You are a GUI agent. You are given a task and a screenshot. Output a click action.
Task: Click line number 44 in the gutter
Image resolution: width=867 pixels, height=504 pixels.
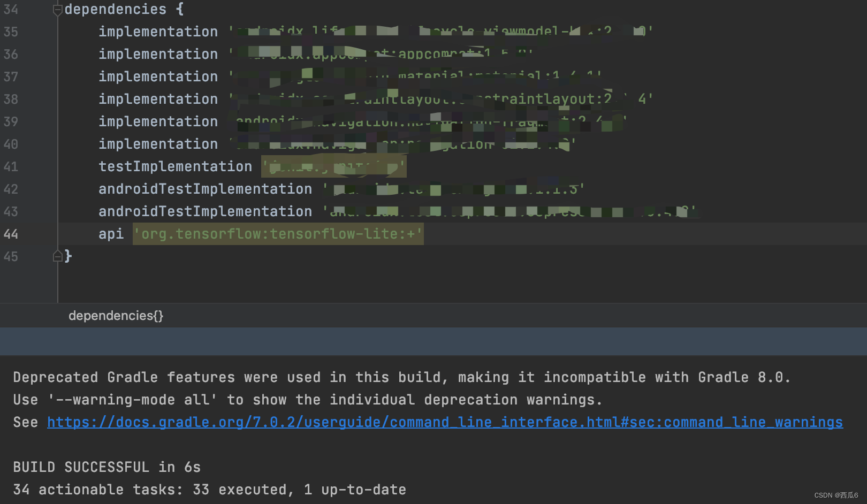pyautogui.click(x=11, y=234)
